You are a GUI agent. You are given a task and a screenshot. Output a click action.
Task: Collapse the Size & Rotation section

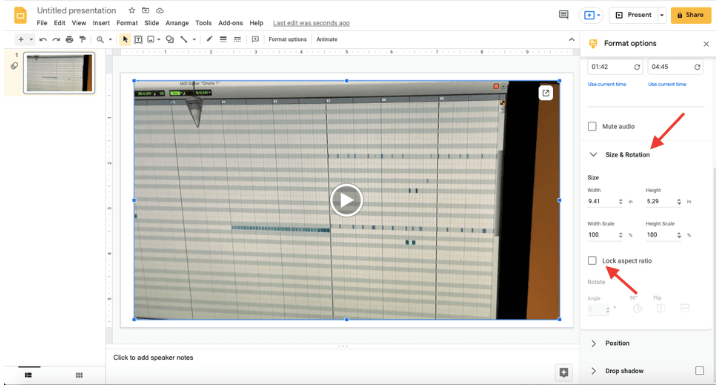[x=593, y=154]
